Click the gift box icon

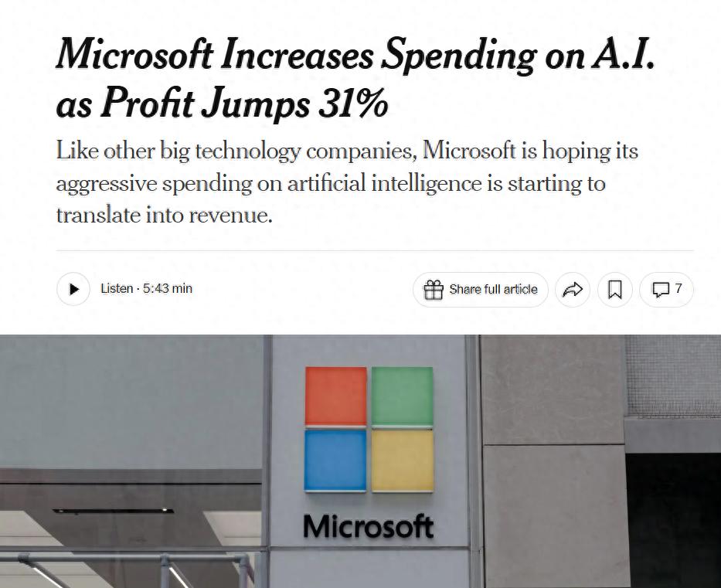pyautogui.click(x=433, y=290)
